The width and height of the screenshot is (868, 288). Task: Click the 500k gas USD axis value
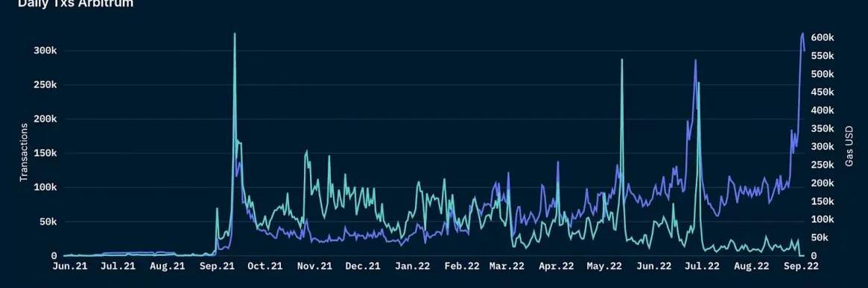click(x=823, y=74)
